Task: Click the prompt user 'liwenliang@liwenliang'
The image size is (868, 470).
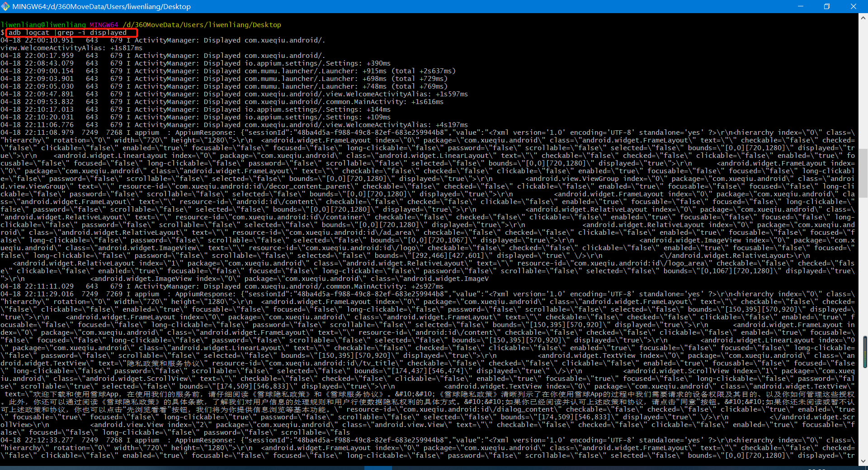Action: [43, 25]
